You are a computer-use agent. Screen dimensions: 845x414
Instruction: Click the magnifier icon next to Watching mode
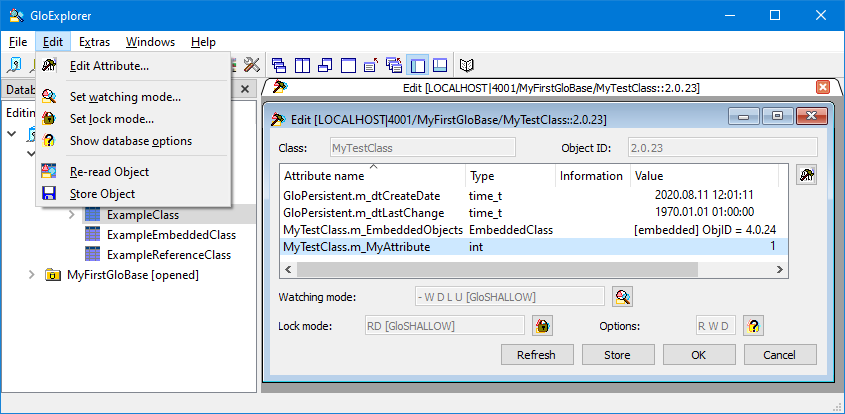click(x=622, y=296)
